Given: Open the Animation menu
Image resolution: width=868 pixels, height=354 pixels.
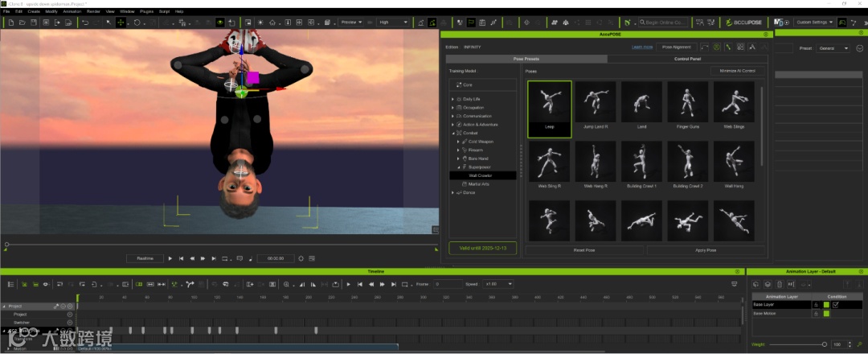Looking at the screenshot, I should coord(72,11).
